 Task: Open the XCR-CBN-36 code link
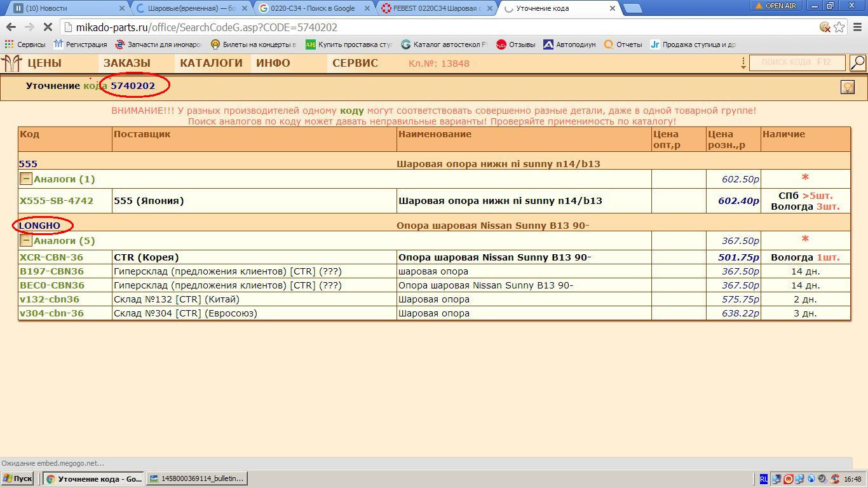click(51, 257)
